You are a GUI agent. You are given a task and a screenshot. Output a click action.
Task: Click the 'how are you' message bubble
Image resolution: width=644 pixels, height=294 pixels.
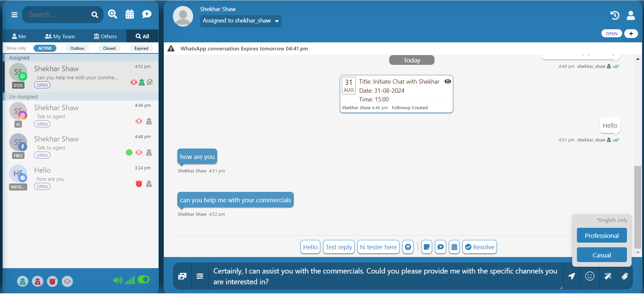197,157
